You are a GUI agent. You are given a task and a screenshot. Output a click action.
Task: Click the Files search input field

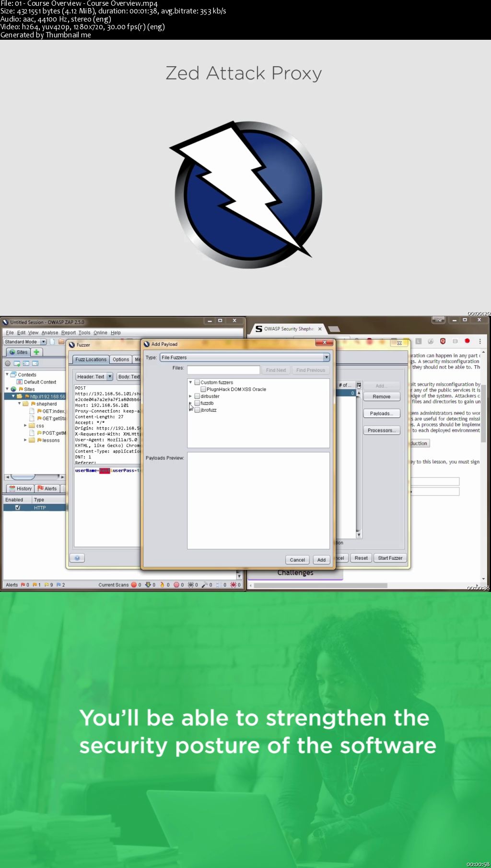pyautogui.click(x=223, y=370)
